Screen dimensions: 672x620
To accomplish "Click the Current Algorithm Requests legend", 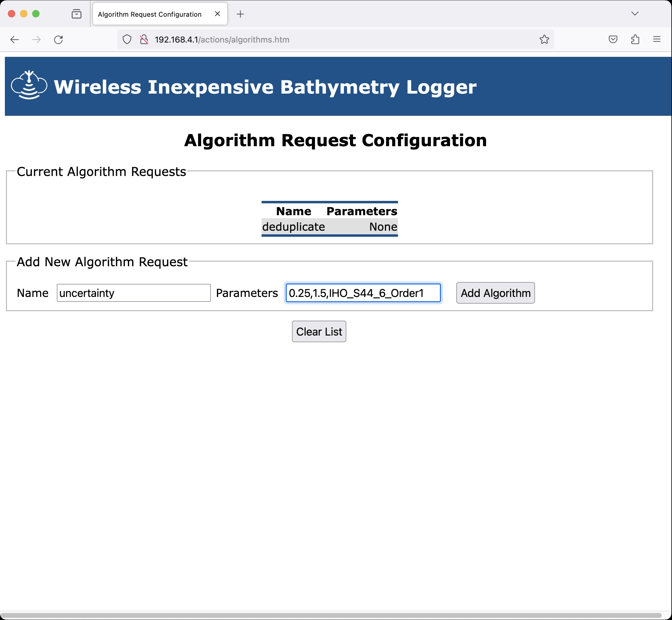I will click(x=101, y=171).
